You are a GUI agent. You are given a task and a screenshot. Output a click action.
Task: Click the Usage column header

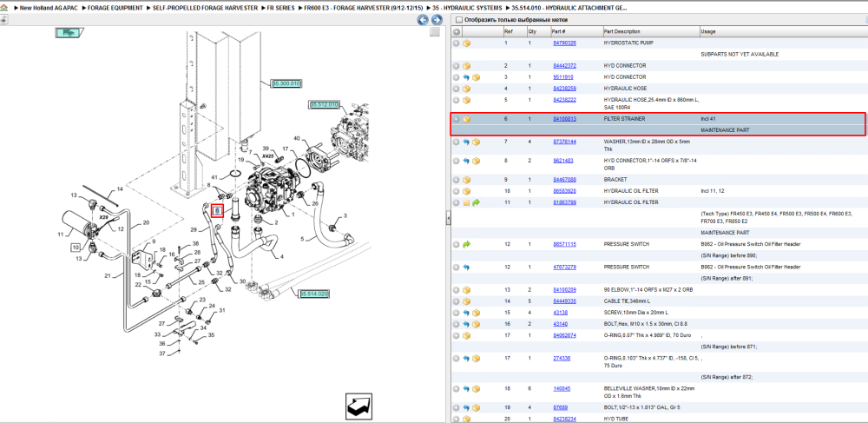point(707,31)
